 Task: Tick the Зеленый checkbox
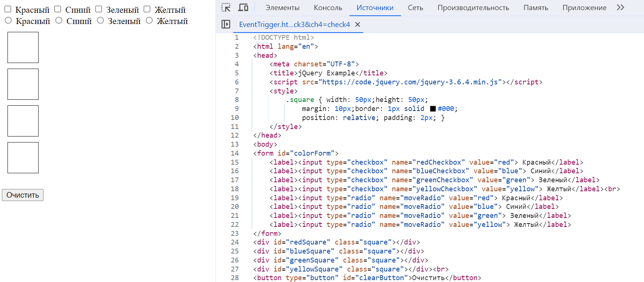click(x=99, y=9)
